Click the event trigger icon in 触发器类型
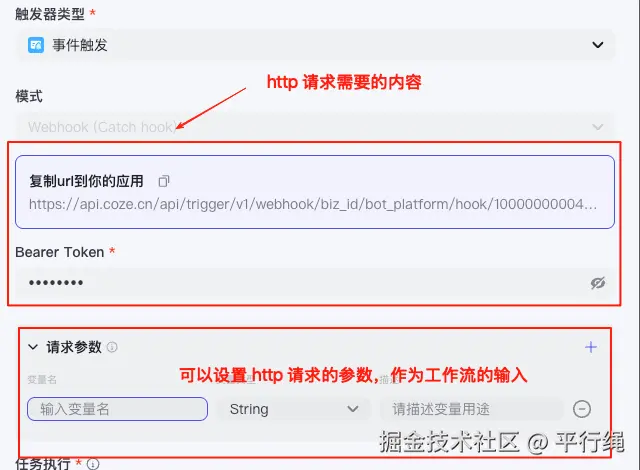 click(36, 45)
